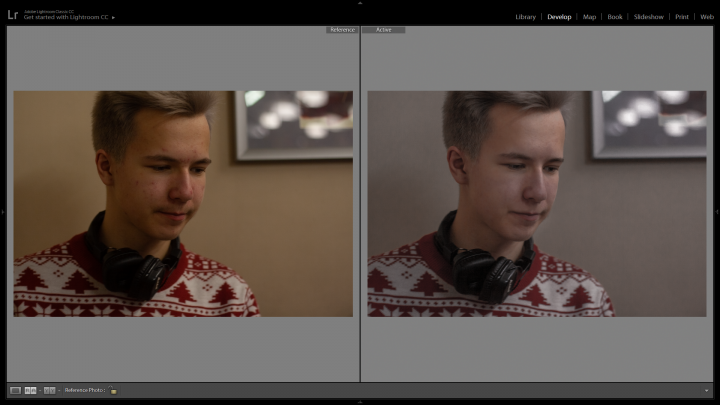Click the Lr application logo
This screenshot has height=405, width=720.
[13, 15]
